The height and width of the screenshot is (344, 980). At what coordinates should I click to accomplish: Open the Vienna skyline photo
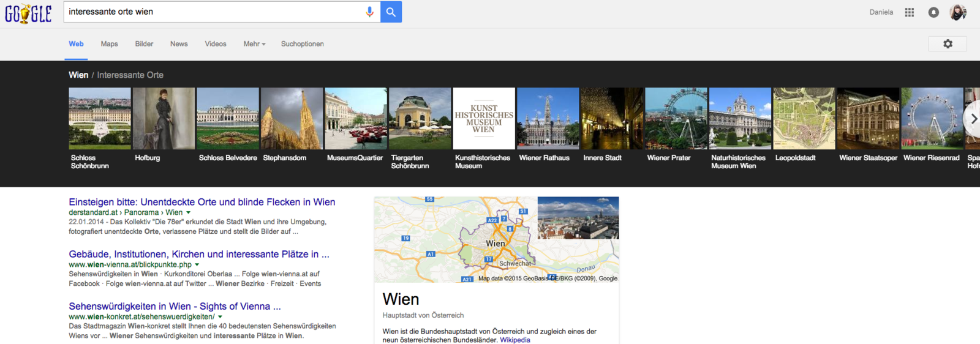pyautogui.click(x=578, y=218)
